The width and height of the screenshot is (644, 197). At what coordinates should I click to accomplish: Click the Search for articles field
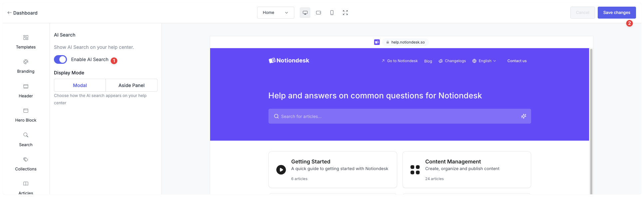[396, 116]
